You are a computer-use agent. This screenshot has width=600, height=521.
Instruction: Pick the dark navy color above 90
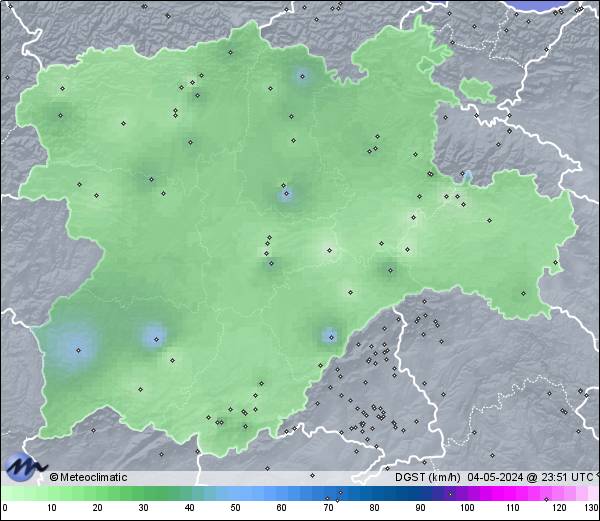coord(421,493)
